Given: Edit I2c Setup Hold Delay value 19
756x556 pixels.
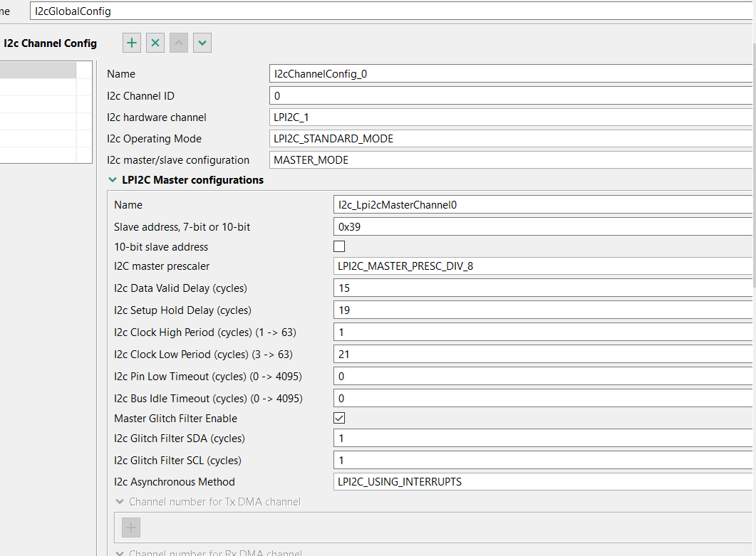Looking at the screenshot, I should [544, 310].
